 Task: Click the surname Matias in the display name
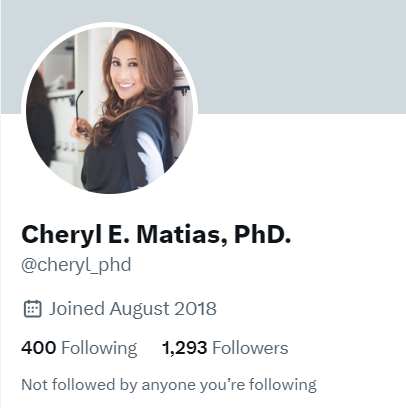point(182,235)
